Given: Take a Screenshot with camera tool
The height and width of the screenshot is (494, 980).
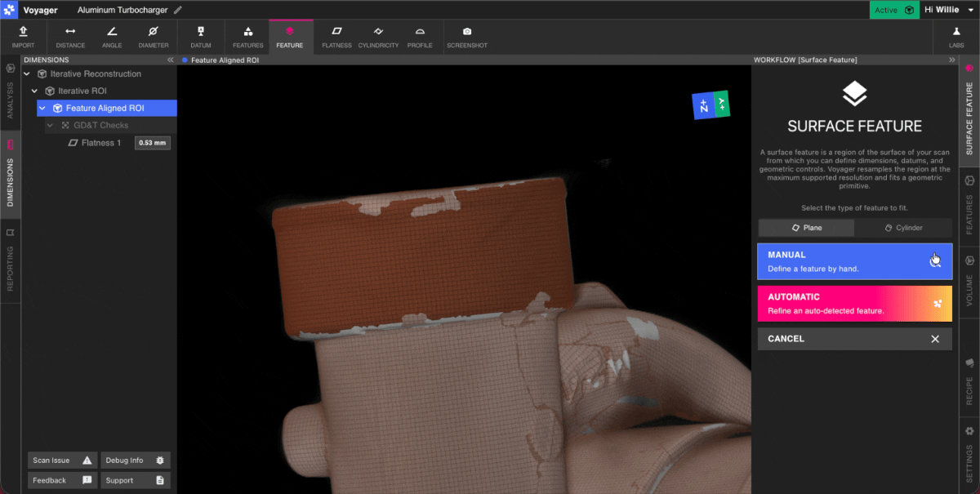Looking at the screenshot, I should coord(467,37).
